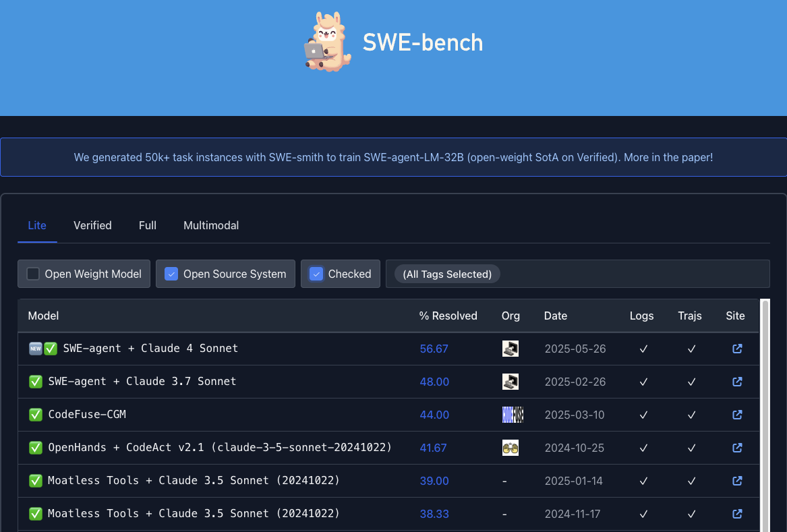Image resolution: width=787 pixels, height=532 pixels.
Task: Click the Logs column header
Action: pos(641,316)
